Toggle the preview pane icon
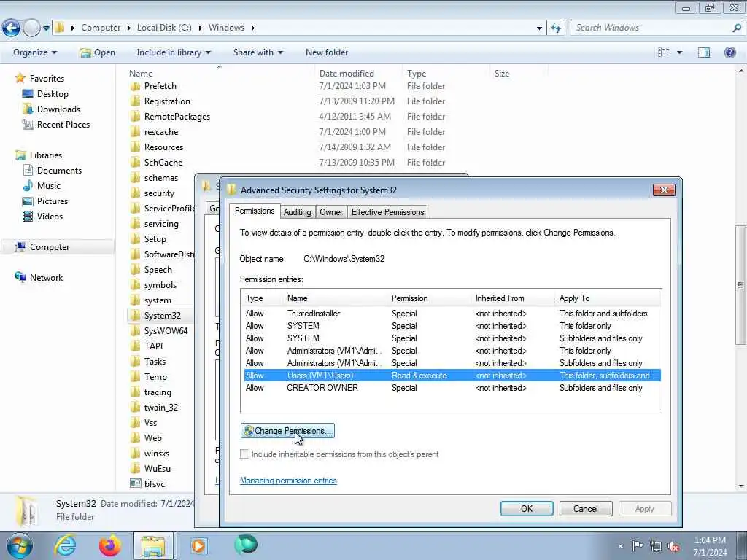The image size is (747, 560). pos(704,52)
